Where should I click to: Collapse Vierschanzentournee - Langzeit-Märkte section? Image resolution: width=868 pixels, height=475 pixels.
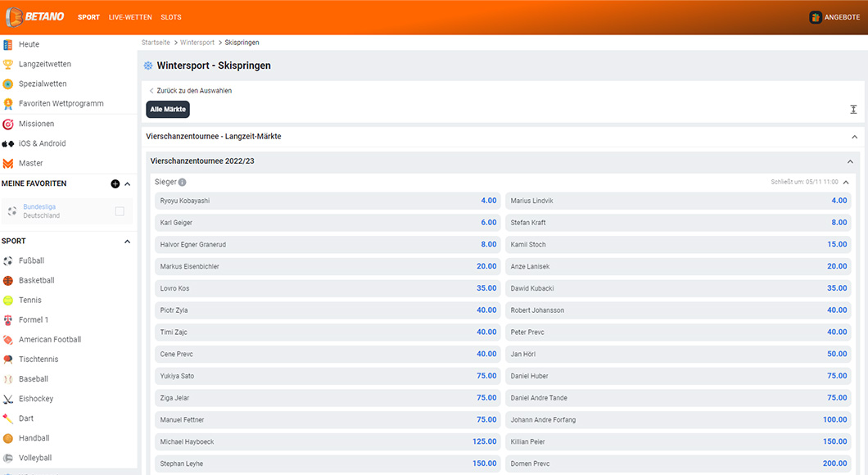click(854, 137)
